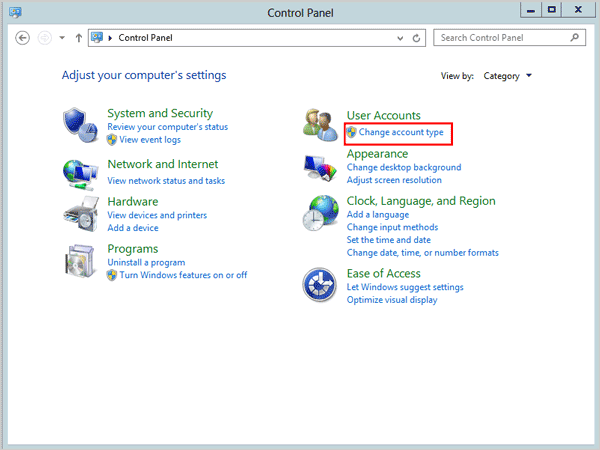Refresh the Control Panel address bar
This screenshot has height=450, width=600.
(416, 38)
